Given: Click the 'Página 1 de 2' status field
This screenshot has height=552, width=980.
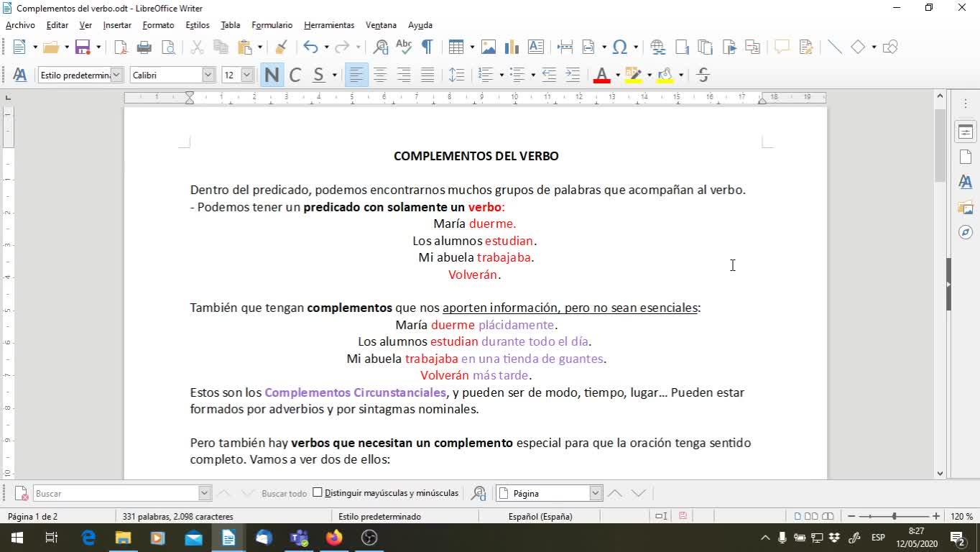Looking at the screenshot, I should click(x=32, y=516).
